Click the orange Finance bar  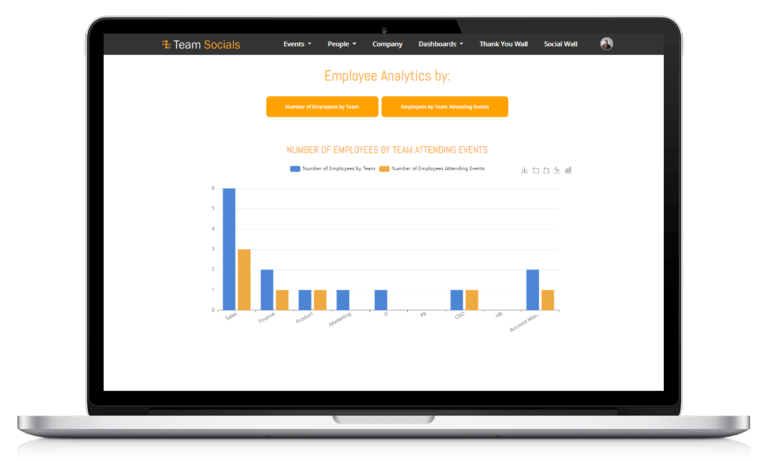(282, 300)
